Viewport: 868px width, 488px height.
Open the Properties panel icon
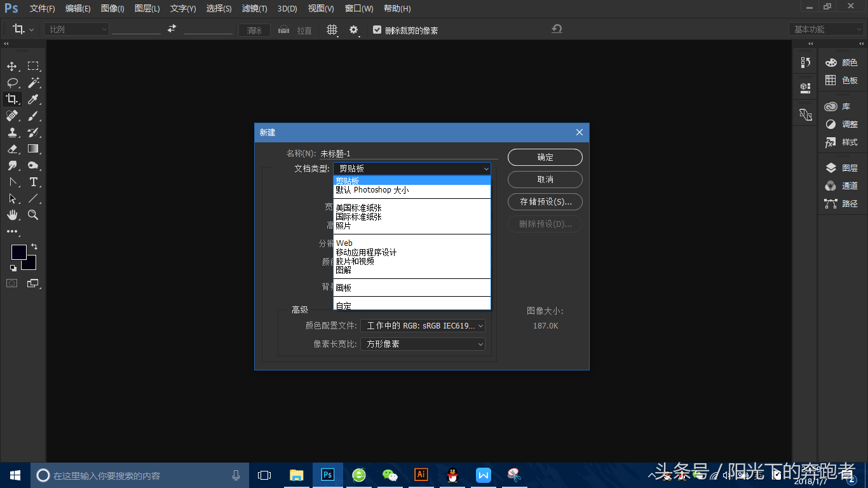point(805,87)
